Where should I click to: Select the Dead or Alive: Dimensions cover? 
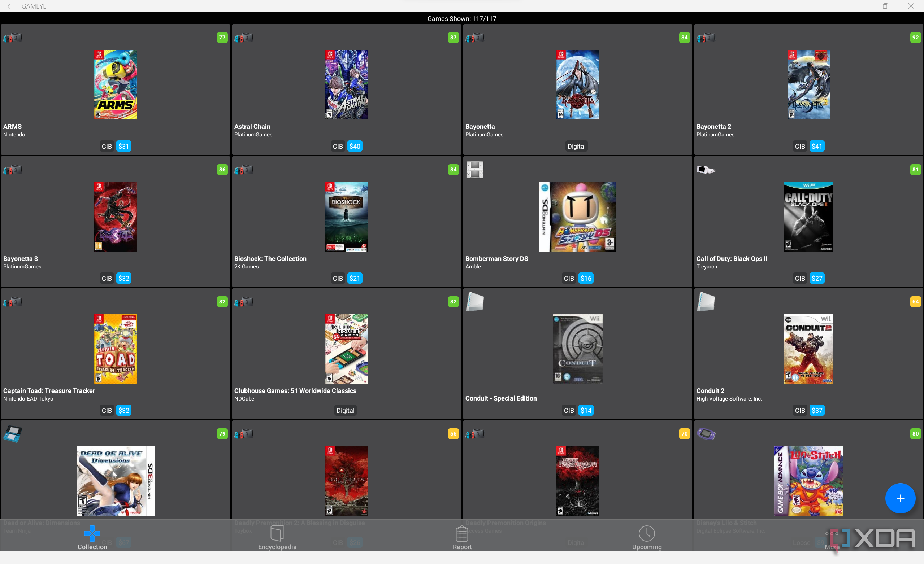[x=116, y=481]
